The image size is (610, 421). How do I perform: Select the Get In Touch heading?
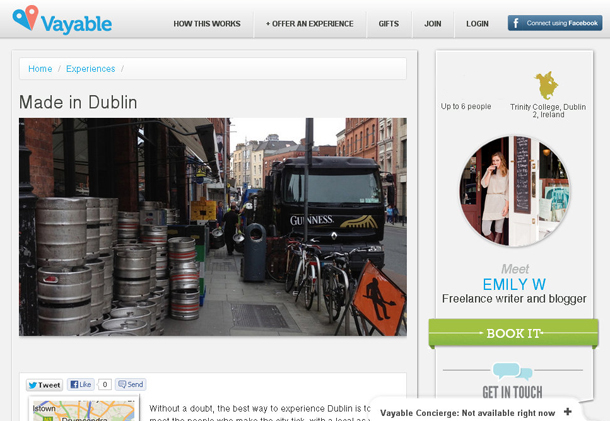[512, 392]
